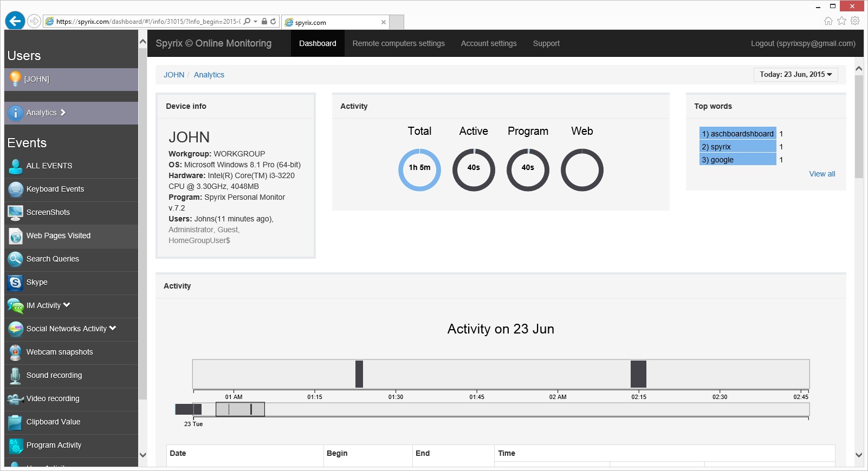Open Keyboard Events in sidebar

71,189
